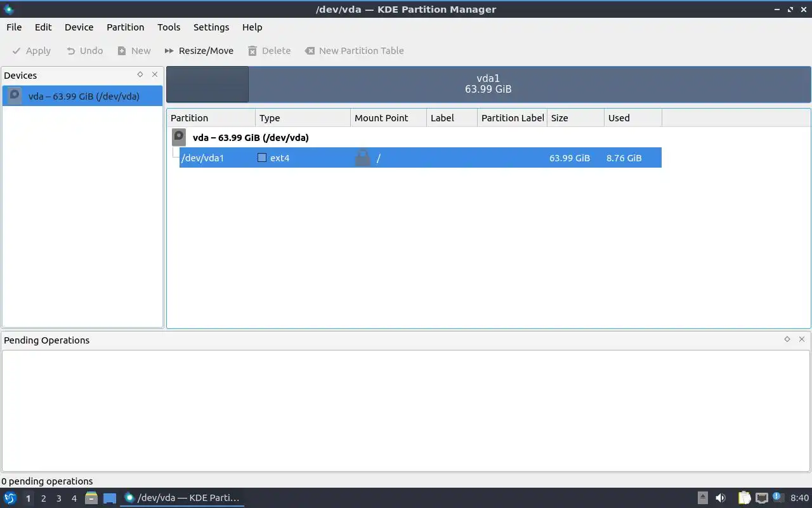Click the notification tray icon
Screen dimensions: 812x508
[x=778, y=497]
